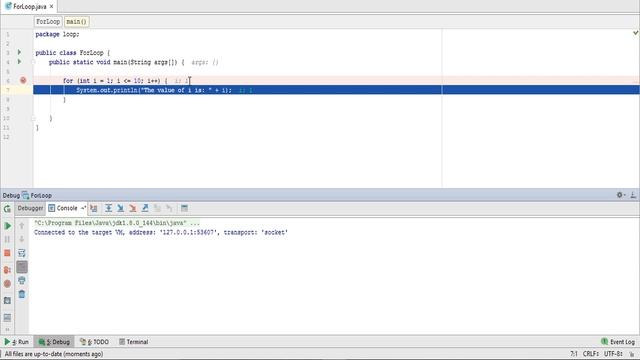The image size is (640, 360).
Task: Move down the stack trace arrow
Action: coord(22,239)
